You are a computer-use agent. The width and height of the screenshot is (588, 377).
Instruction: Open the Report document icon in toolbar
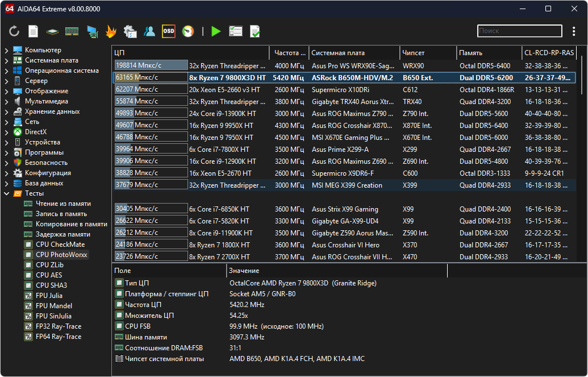pos(34,31)
